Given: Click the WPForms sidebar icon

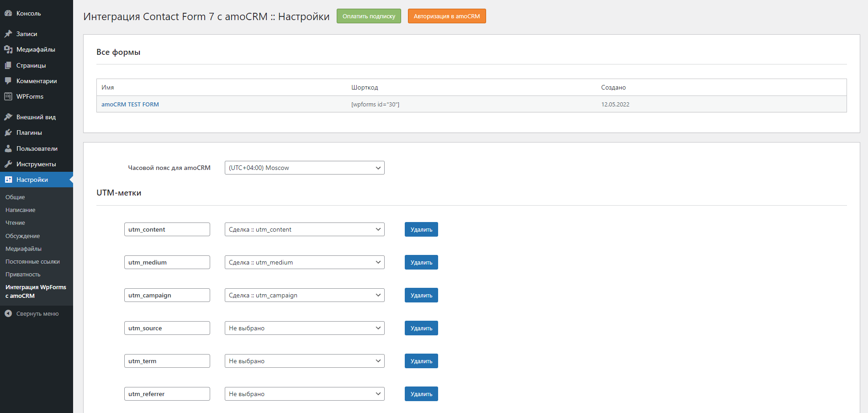Looking at the screenshot, I should (8, 96).
